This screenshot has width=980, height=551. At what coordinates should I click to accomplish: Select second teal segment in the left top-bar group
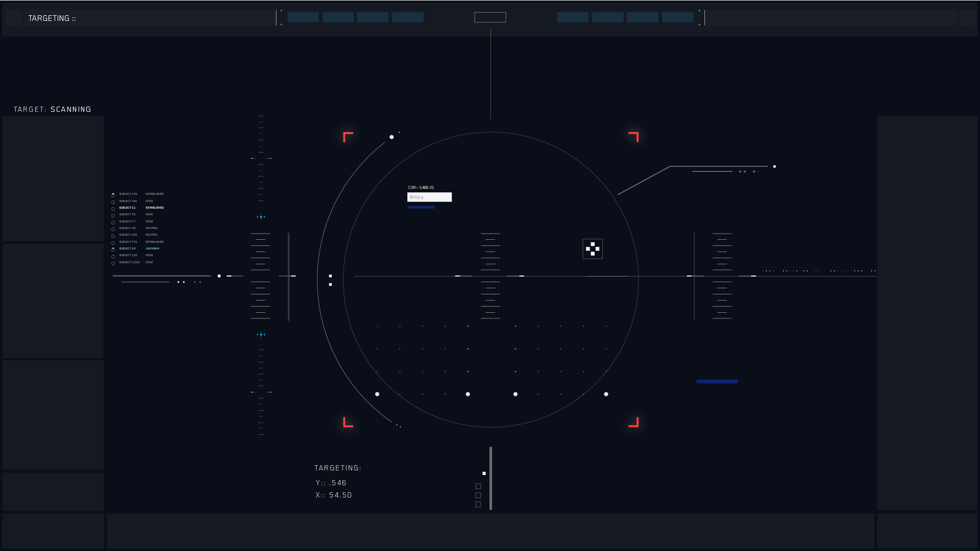(x=338, y=17)
